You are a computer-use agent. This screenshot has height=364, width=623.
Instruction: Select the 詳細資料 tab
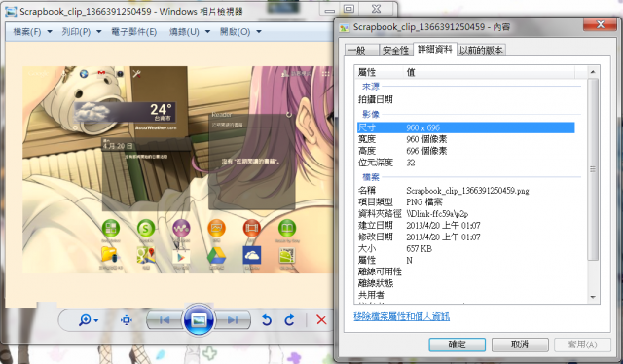(x=435, y=49)
